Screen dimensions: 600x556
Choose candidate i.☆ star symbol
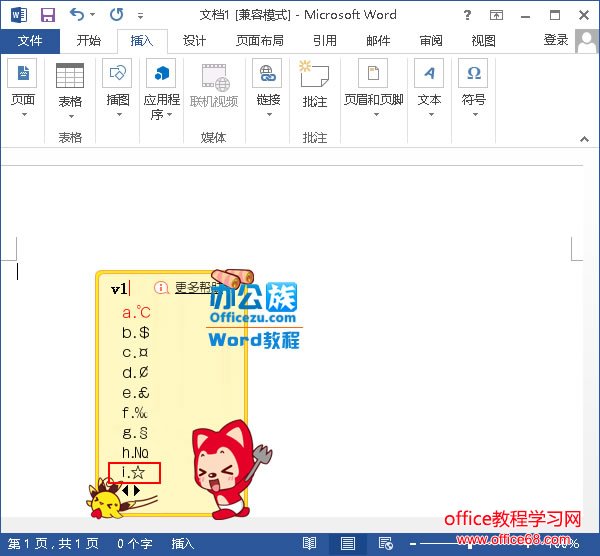pyautogui.click(x=134, y=473)
